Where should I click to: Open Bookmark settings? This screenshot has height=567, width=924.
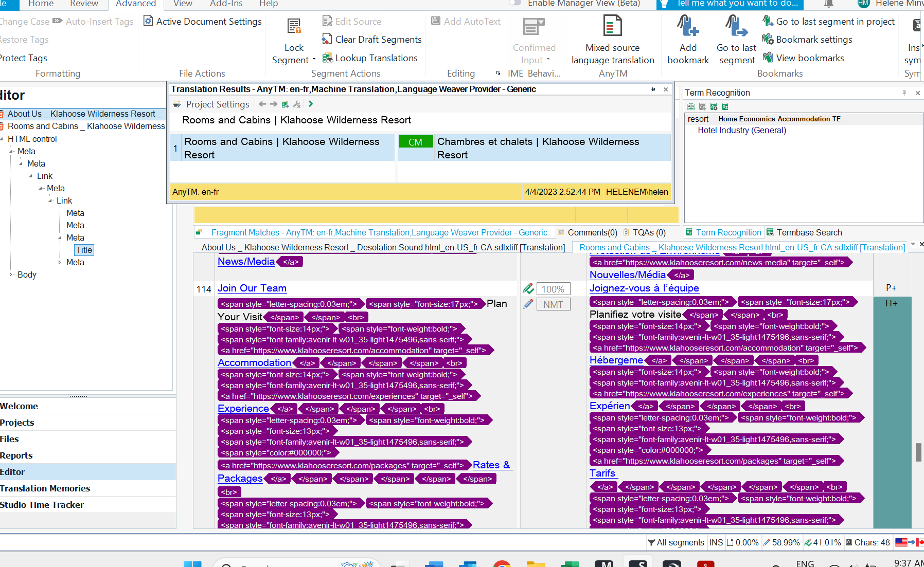[808, 40]
